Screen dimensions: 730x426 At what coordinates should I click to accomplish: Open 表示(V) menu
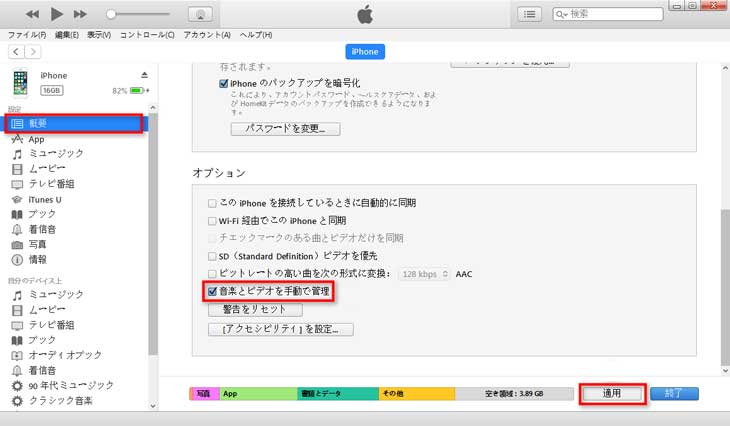99,35
